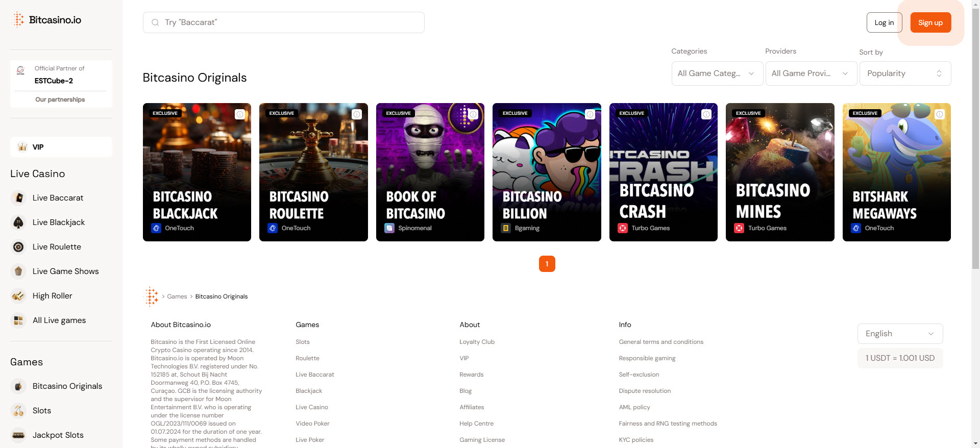Open the Bitcasino Blackjack game thumbnail
This screenshot has height=448, width=980.
197,172
